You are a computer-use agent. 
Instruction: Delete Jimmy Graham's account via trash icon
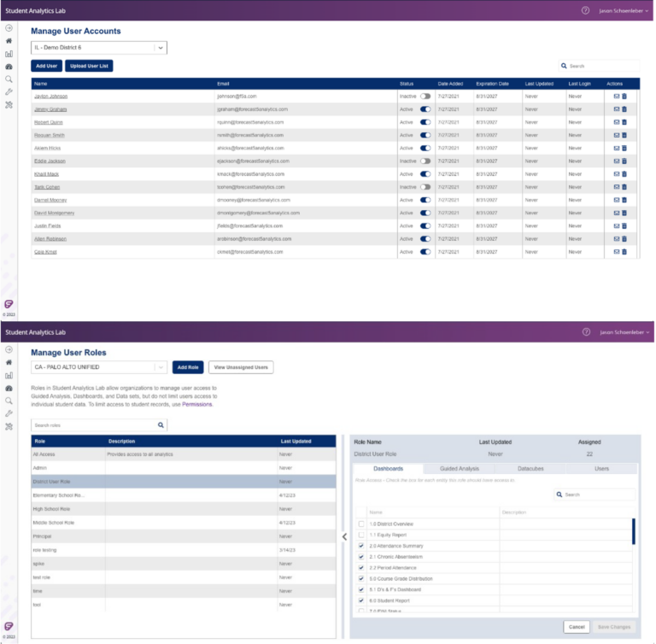(x=624, y=109)
